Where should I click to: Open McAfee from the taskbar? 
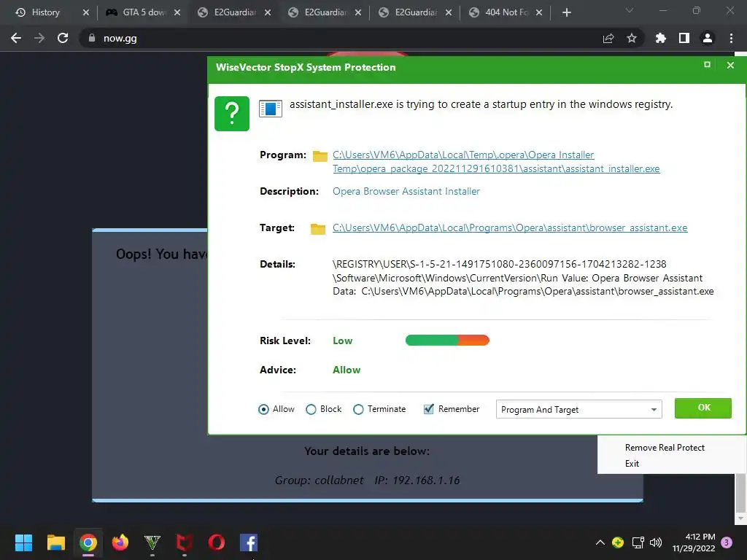pyautogui.click(x=185, y=542)
